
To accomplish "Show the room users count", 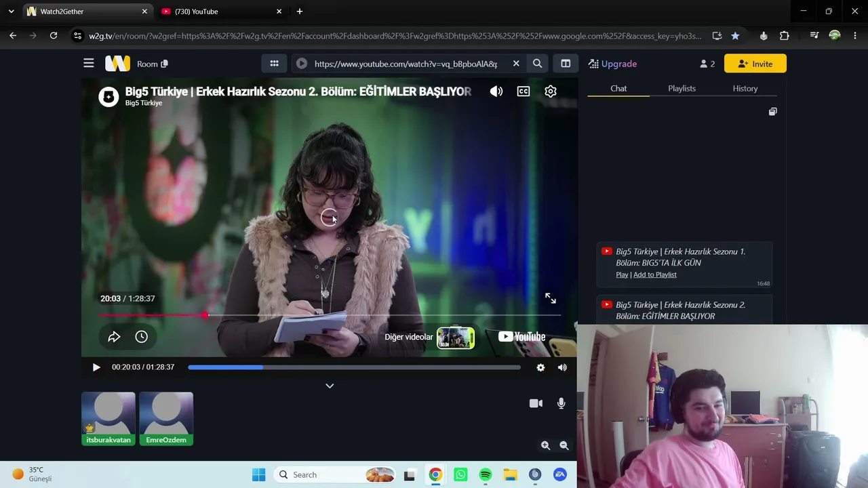I will (707, 64).
